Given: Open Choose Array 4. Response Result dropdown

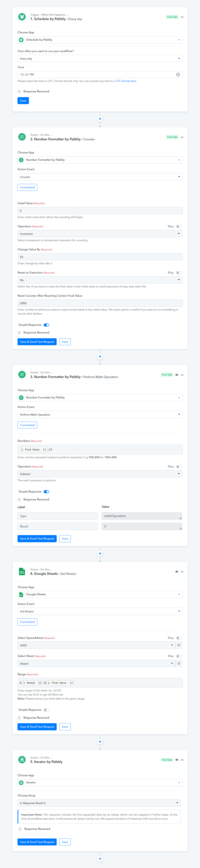Looking at the screenshot, I should click(x=99, y=803).
